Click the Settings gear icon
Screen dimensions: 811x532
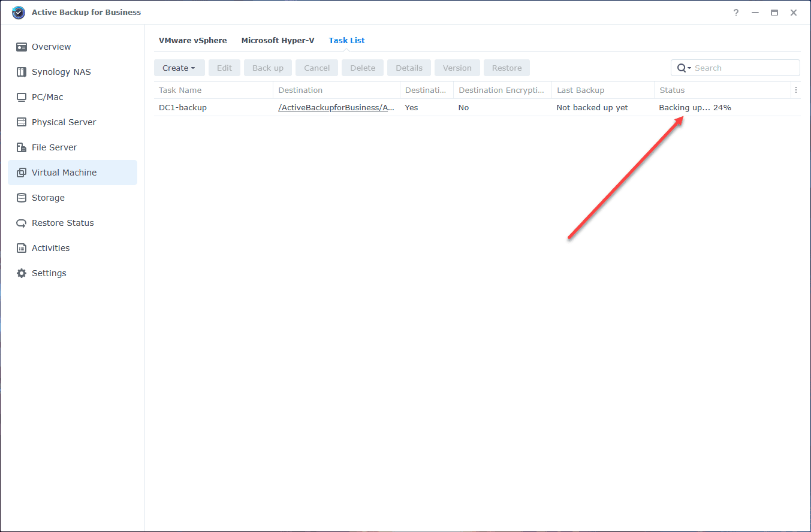pyautogui.click(x=22, y=273)
